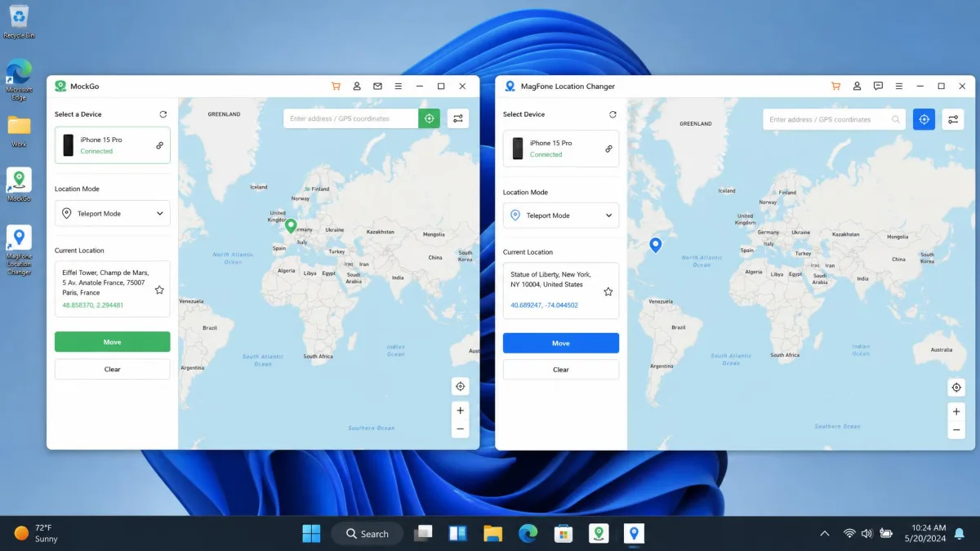Open Microsoft Store from taskbar
Screen dimensions: 980x551
coord(563,534)
